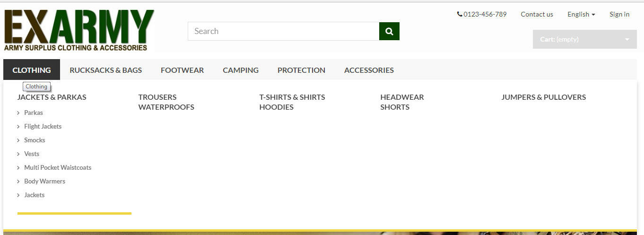Open the Clothing menu tab

[32, 70]
